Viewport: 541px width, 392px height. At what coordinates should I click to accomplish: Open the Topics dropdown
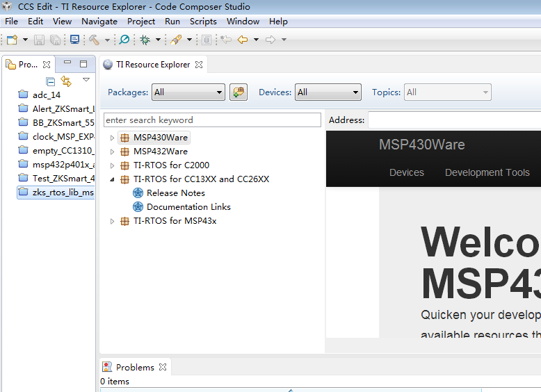(448, 92)
